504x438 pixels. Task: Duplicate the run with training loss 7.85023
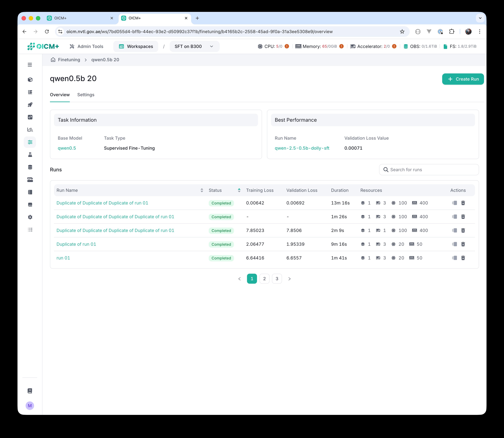tap(454, 231)
